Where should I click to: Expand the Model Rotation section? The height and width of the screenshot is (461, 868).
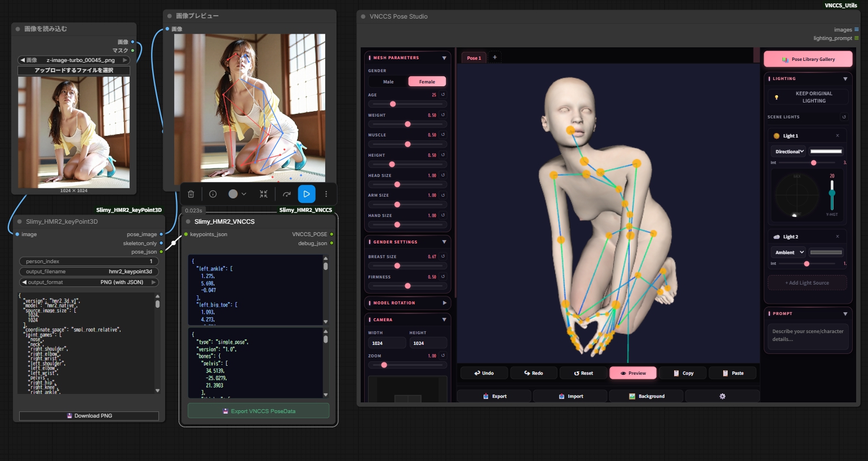point(444,303)
